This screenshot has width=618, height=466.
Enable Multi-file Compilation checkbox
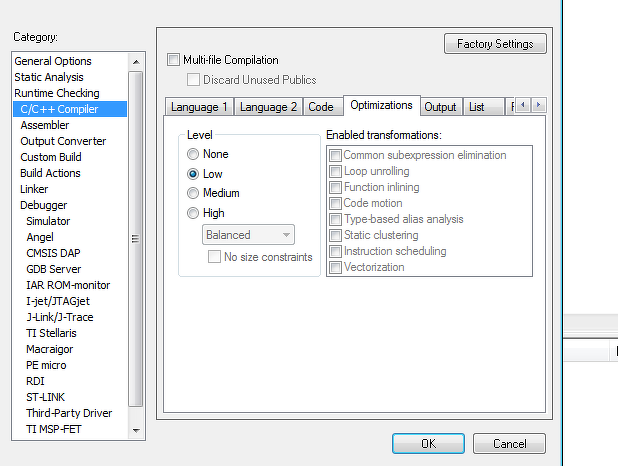click(174, 60)
